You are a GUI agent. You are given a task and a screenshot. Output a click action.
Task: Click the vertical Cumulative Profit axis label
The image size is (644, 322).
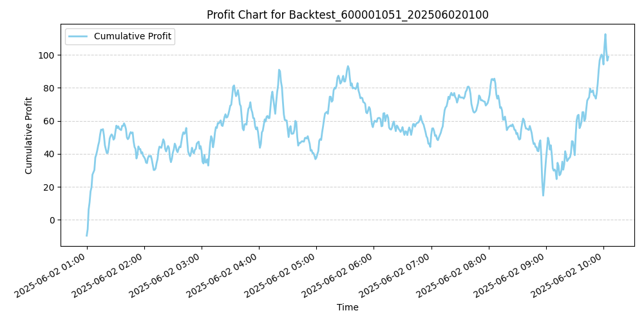(29, 135)
